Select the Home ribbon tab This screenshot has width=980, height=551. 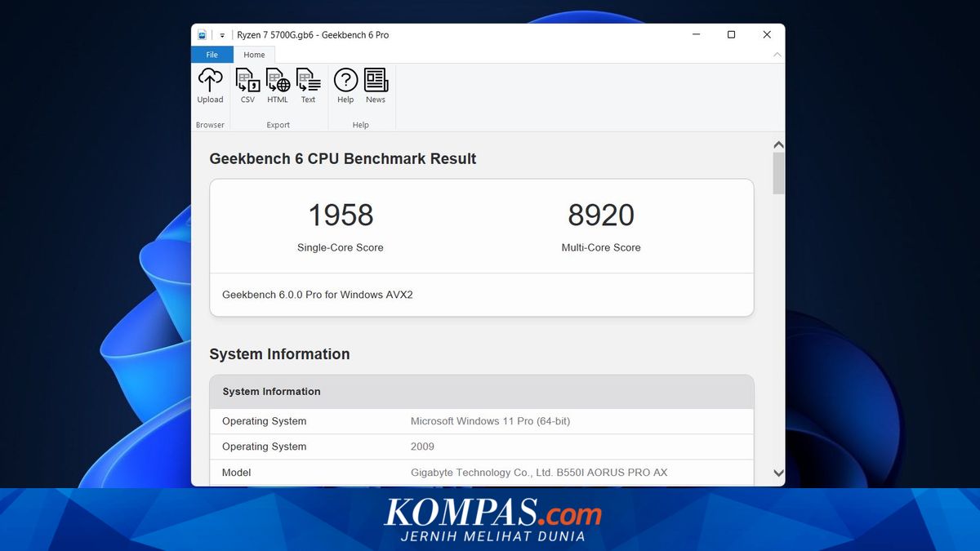coord(254,55)
